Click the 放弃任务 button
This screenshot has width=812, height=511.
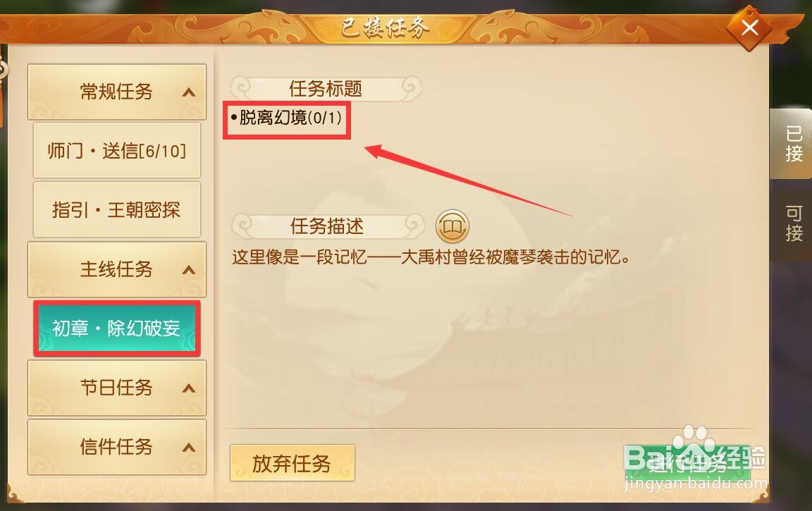point(292,463)
